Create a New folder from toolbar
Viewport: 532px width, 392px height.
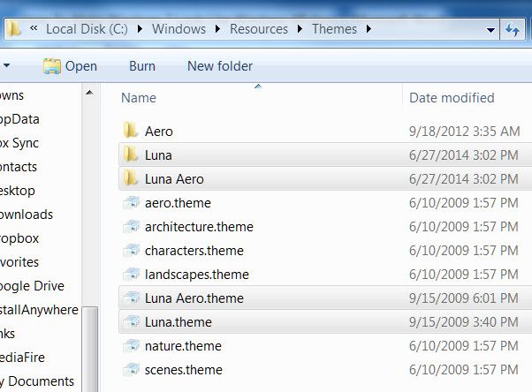220,66
